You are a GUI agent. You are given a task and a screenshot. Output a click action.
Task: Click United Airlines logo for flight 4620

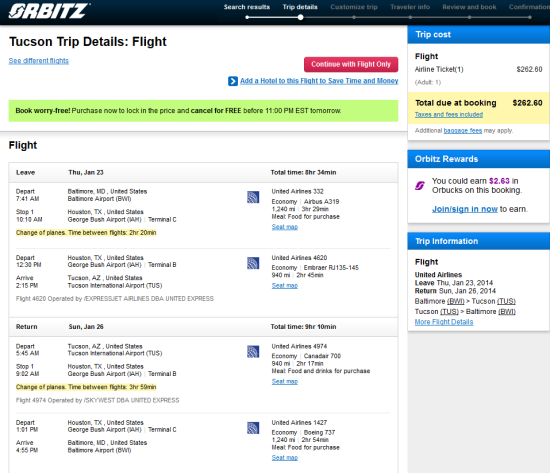click(x=253, y=263)
